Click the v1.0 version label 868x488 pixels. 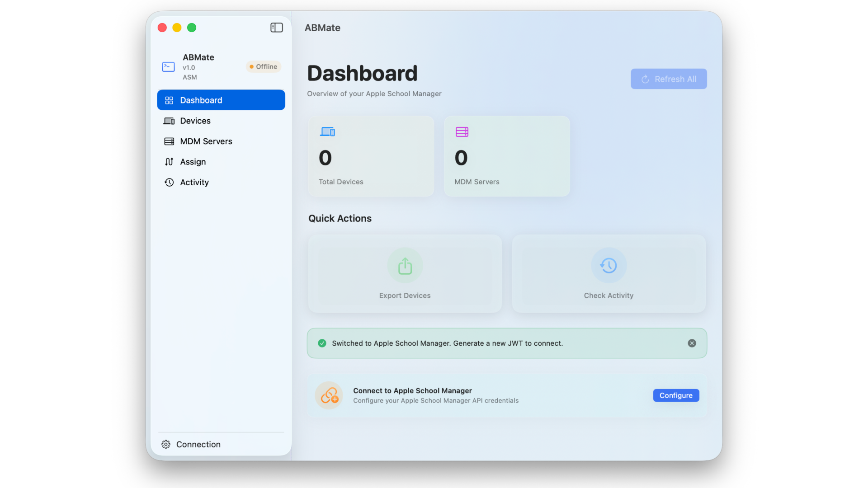point(189,68)
